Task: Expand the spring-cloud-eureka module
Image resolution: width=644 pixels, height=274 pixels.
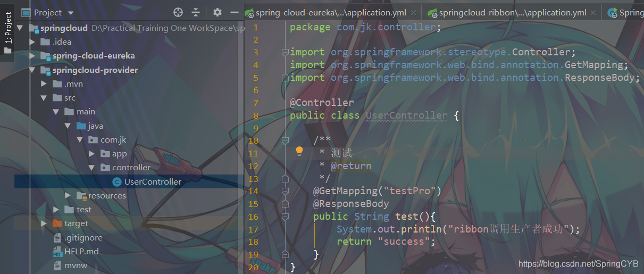Action: [32, 56]
